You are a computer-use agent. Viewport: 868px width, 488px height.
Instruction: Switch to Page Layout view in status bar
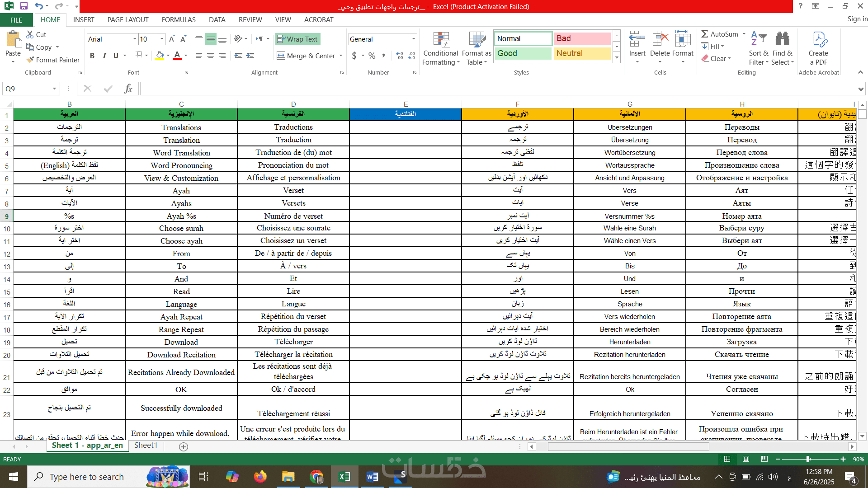(x=745, y=459)
